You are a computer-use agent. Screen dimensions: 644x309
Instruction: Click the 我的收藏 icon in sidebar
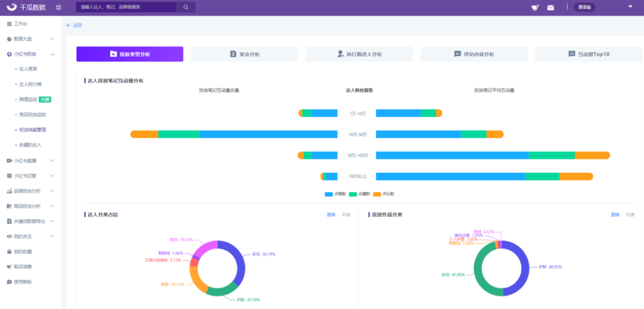[9, 251]
